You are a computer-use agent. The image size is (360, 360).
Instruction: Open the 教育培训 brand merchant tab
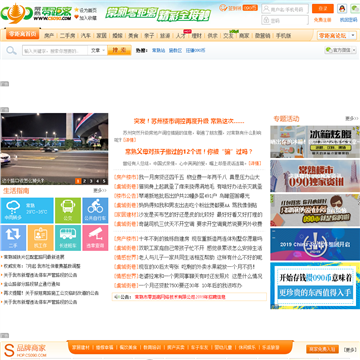[152, 347]
